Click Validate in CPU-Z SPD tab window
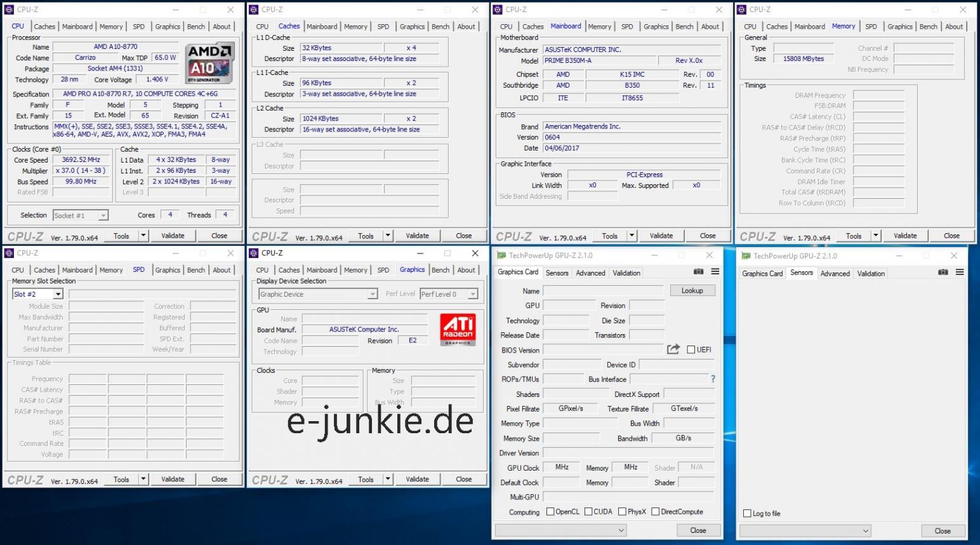This screenshot has width=980, height=545. pos(173,480)
